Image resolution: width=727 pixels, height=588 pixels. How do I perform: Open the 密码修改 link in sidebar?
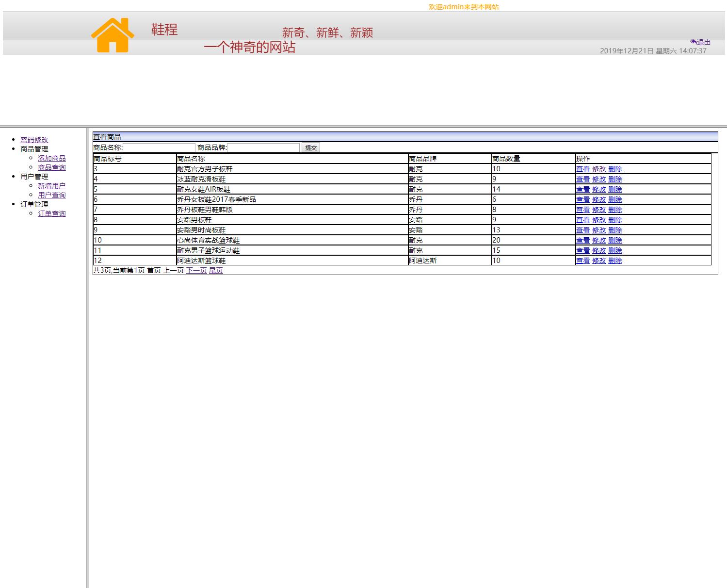(34, 139)
